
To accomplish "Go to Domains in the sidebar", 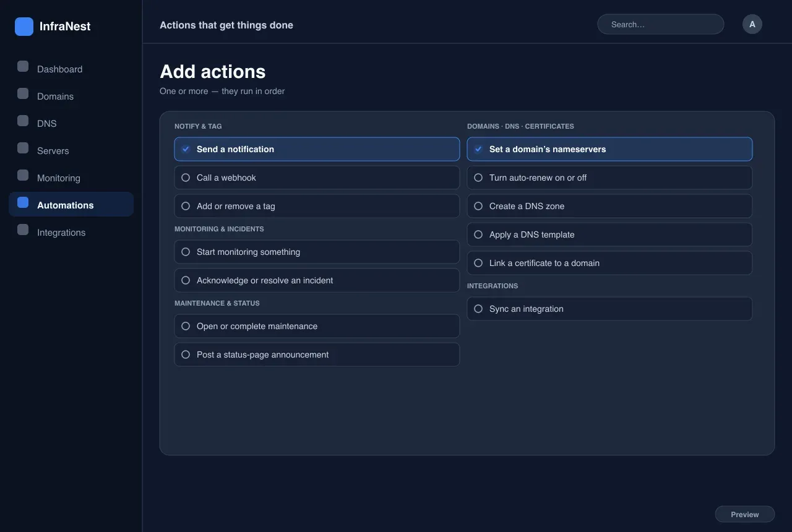I will pyautogui.click(x=71, y=97).
